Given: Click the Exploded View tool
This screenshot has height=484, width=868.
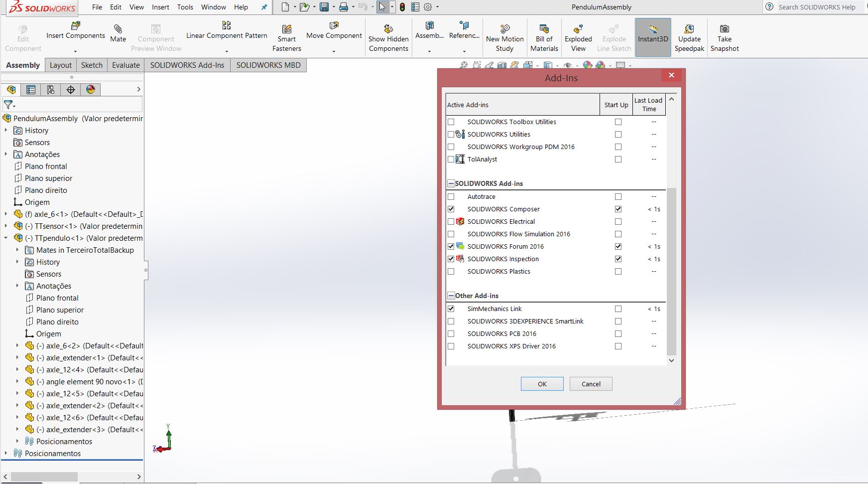Looking at the screenshot, I should click(578, 38).
